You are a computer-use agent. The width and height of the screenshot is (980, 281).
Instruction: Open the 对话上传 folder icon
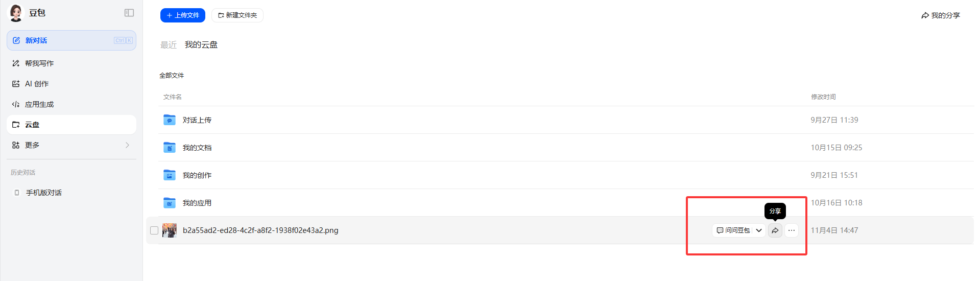click(x=170, y=120)
